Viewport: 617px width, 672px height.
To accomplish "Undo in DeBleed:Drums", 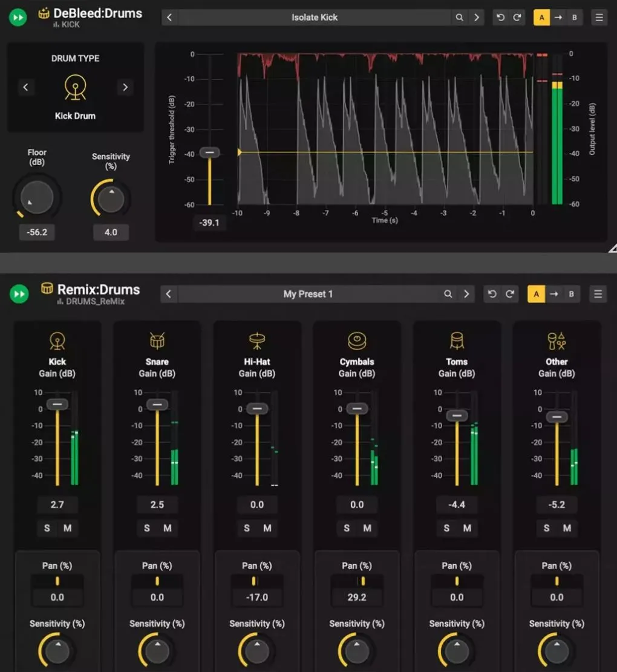I will (x=500, y=18).
